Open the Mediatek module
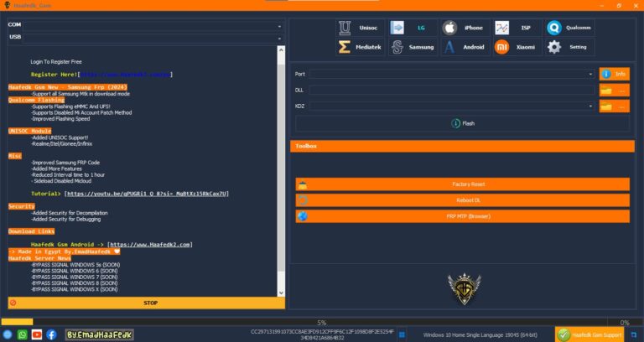Screen dimensions: 644x342 click(x=361, y=47)
